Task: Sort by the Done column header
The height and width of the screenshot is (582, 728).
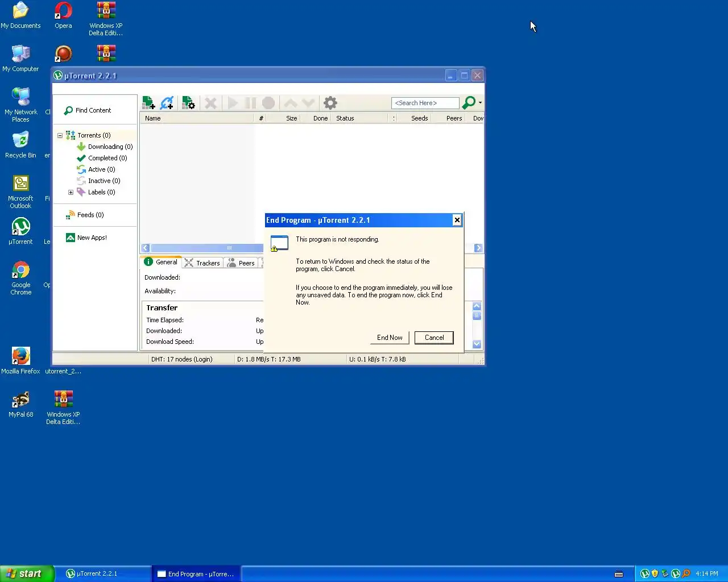Action: tap(316, 118)
